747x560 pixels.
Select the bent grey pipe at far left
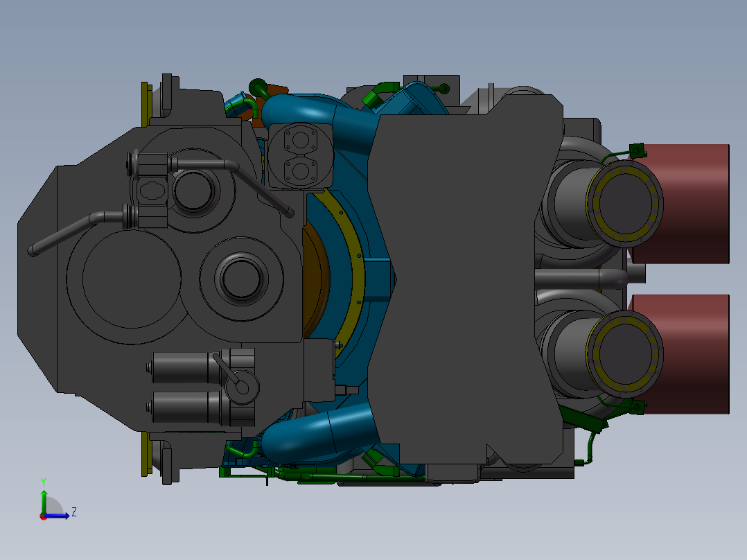pyautogui.click(x=76, y=232)
